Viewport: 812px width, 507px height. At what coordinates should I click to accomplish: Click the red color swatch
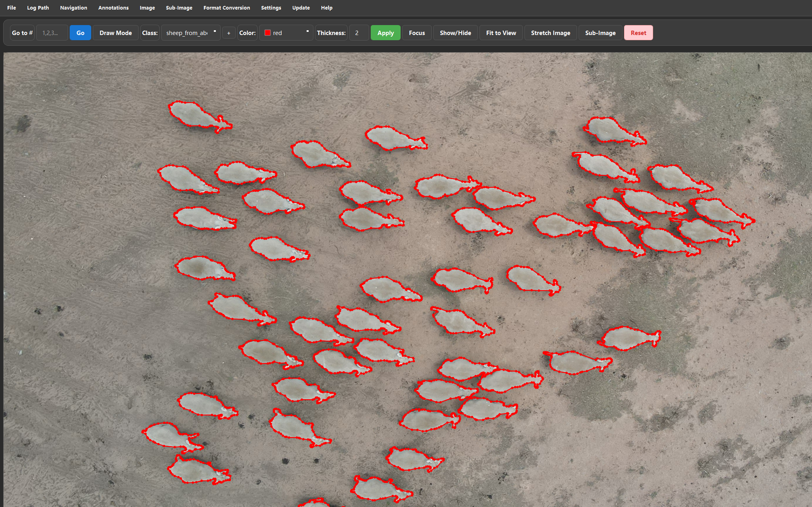click(267, 33)
